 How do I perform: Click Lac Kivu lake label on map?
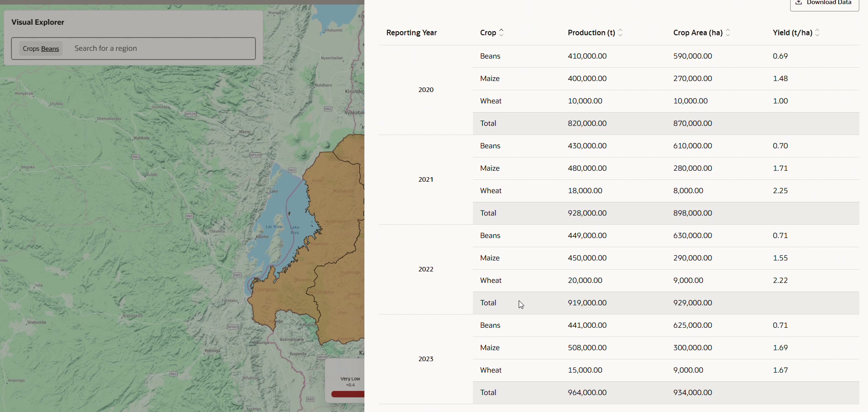(274, 227)
